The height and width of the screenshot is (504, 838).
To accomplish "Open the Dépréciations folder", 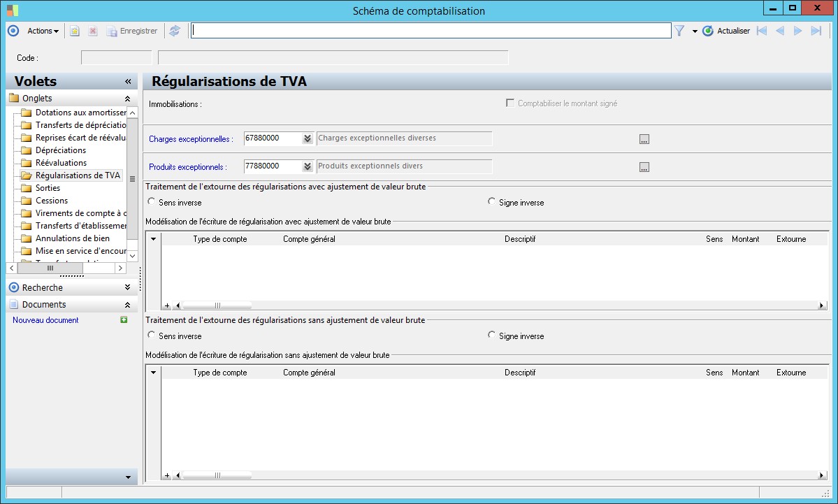I will coord(54,150).
